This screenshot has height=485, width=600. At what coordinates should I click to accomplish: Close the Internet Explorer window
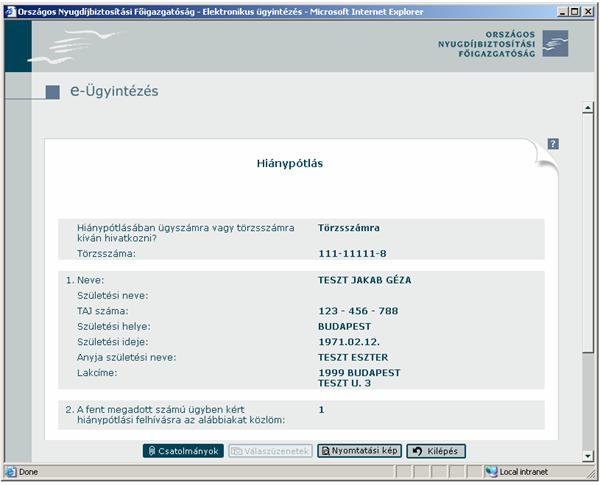click(587, 12)
